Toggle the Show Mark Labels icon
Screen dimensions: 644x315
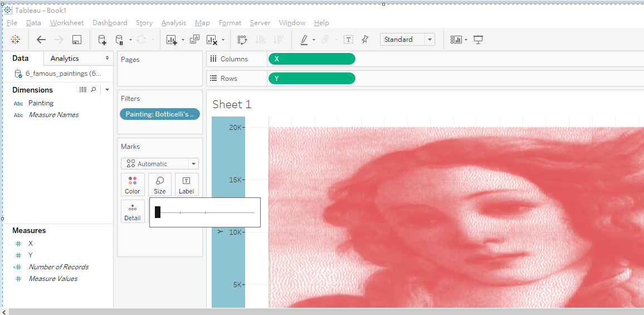click(348, 40)
